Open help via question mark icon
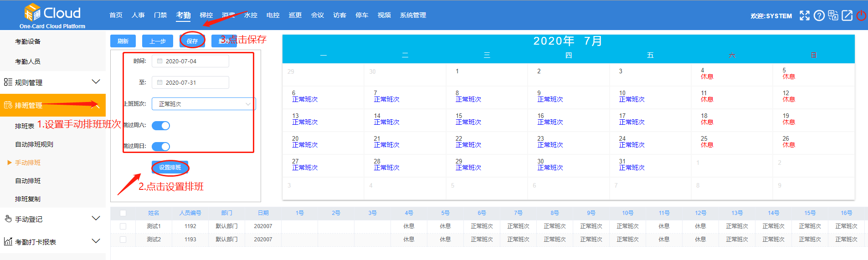Screen dimensions: 868x260 tap(819, 15)
